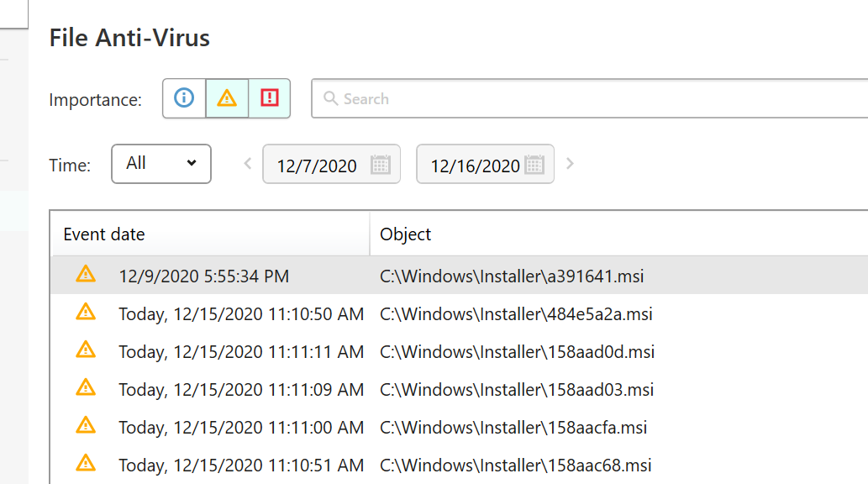
Task: Type in the Search events field
Action: [x=588, y=99]
